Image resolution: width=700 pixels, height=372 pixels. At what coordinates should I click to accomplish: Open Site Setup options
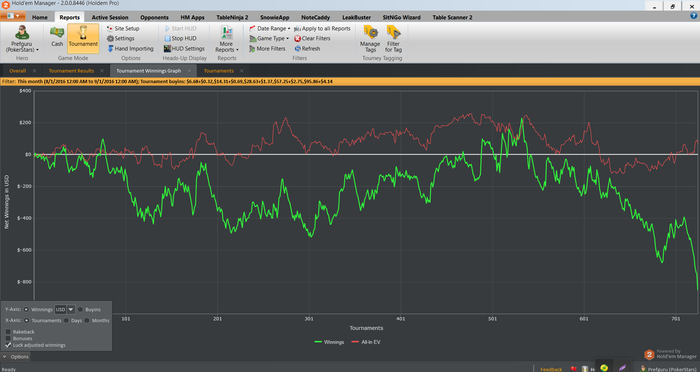click(x=123, y=29)
